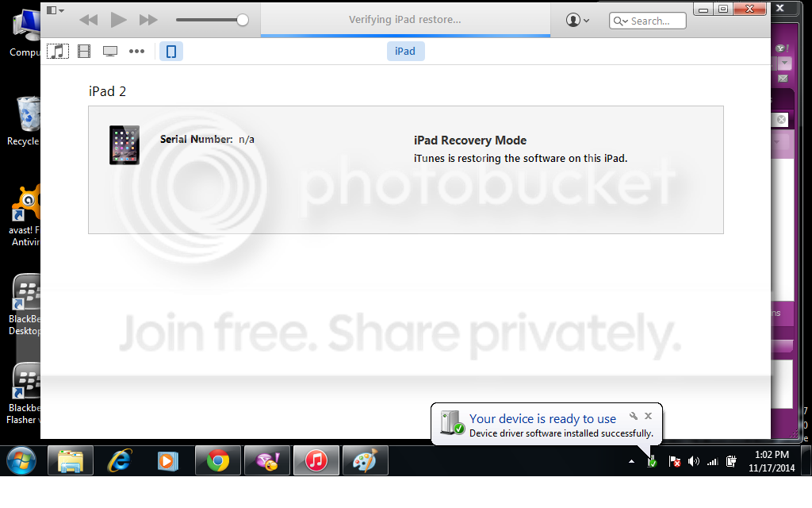
Task: Expand the account user dropdown
Action: (578, 21)
